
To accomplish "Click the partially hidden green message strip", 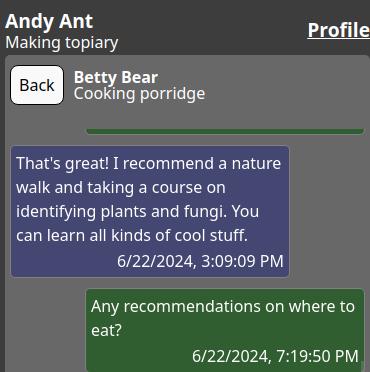I will (x=225, y=131).
